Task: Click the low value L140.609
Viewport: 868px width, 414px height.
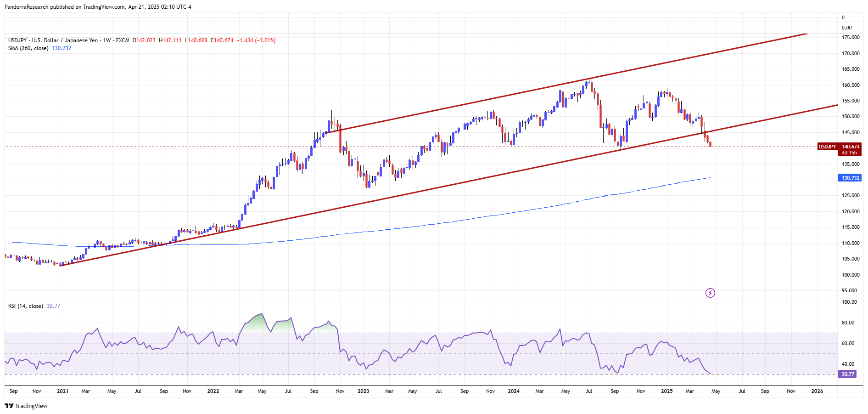Action: tap(196, 40)
